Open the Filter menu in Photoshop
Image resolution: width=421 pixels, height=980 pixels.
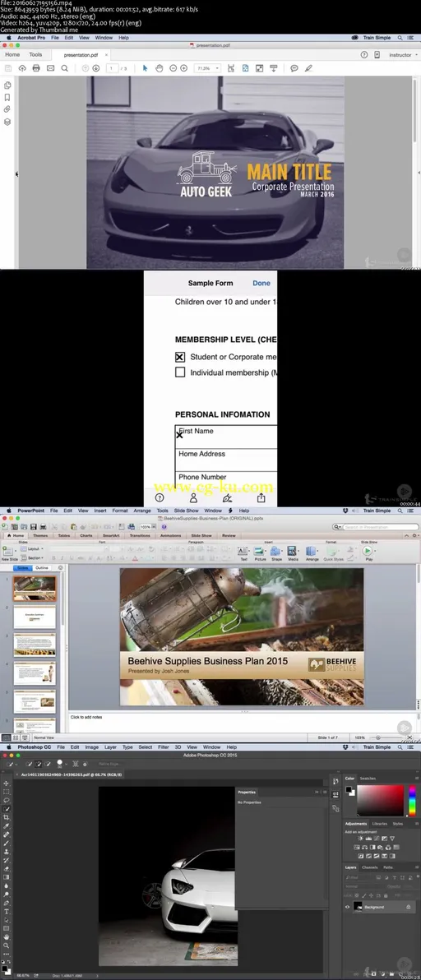pos(163,747)
